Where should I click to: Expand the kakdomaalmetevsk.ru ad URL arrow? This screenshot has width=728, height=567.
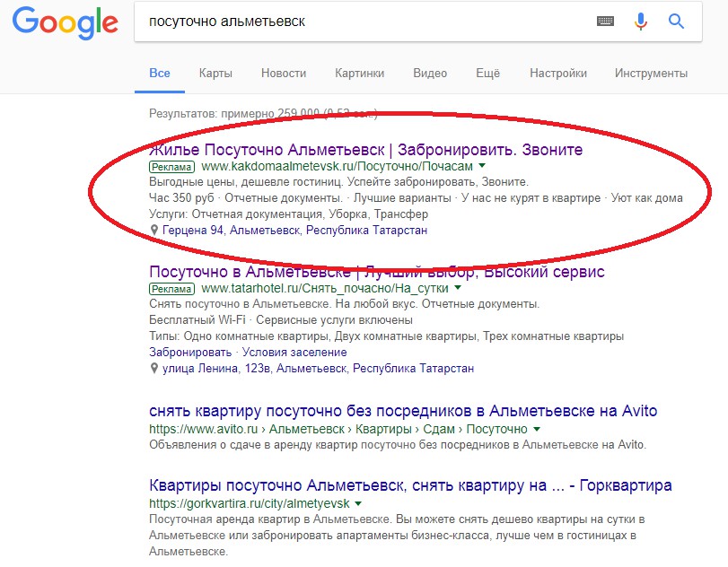coord(482,166)
